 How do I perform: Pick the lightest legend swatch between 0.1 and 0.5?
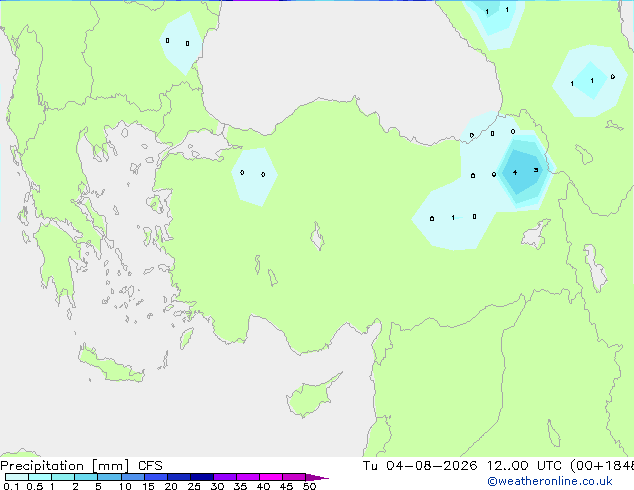(17, 477)
